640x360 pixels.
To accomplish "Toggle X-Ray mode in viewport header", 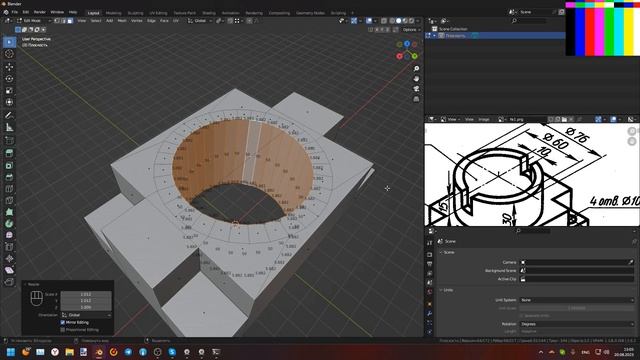I will [384, 20].
